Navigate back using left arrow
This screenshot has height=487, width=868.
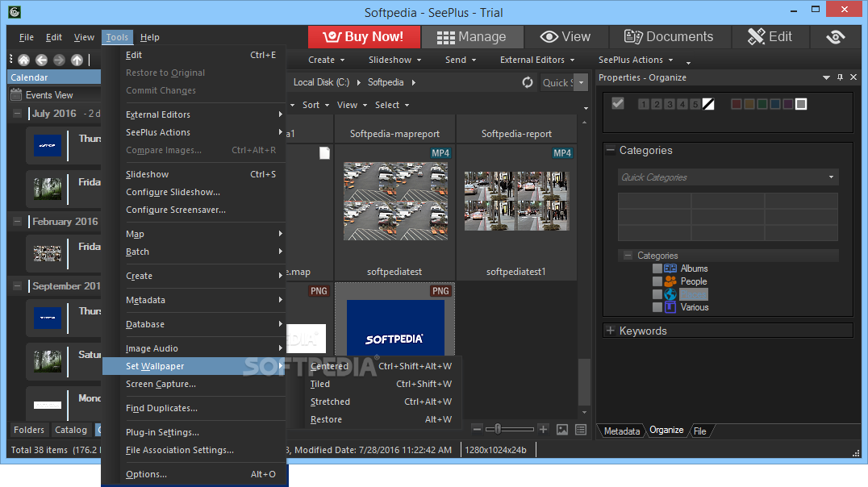41,60
